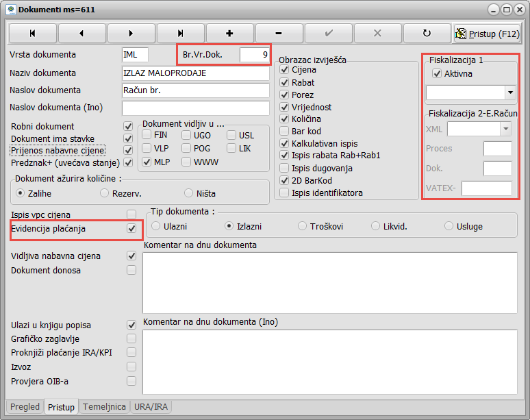The height and width of the screenshot is (420, 530).
Task: Open the Fiskalizacija 1 dropdown list
Action: [510, 92]
